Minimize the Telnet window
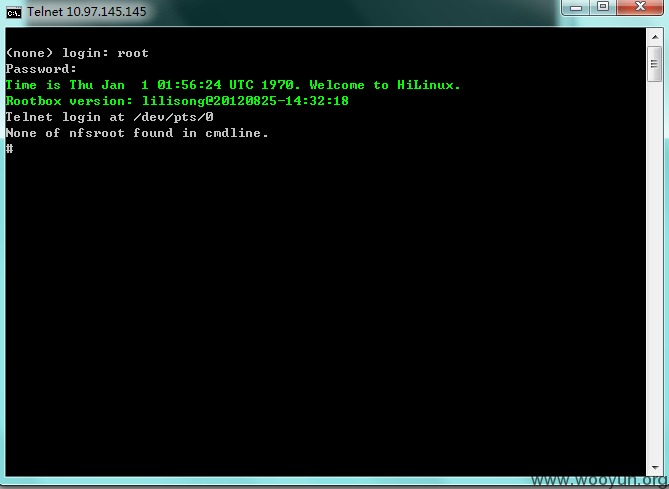 click(576, 7)
